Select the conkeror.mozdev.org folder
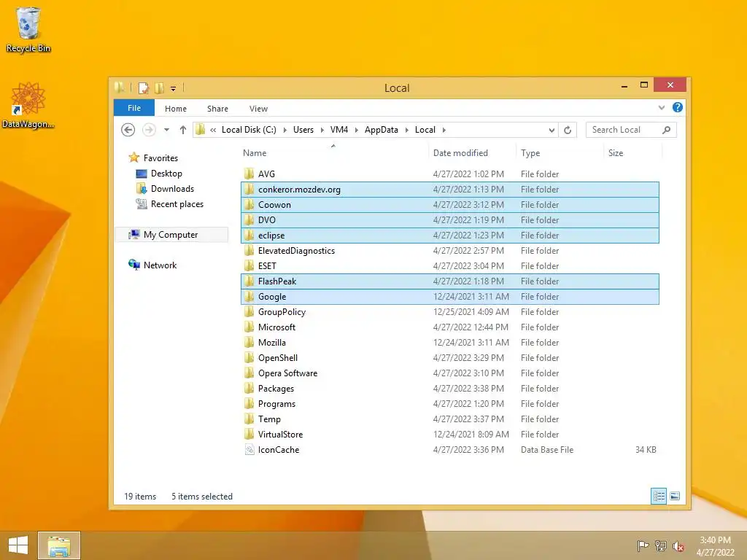Screen dimensions: 747x560 click(449, 190)
